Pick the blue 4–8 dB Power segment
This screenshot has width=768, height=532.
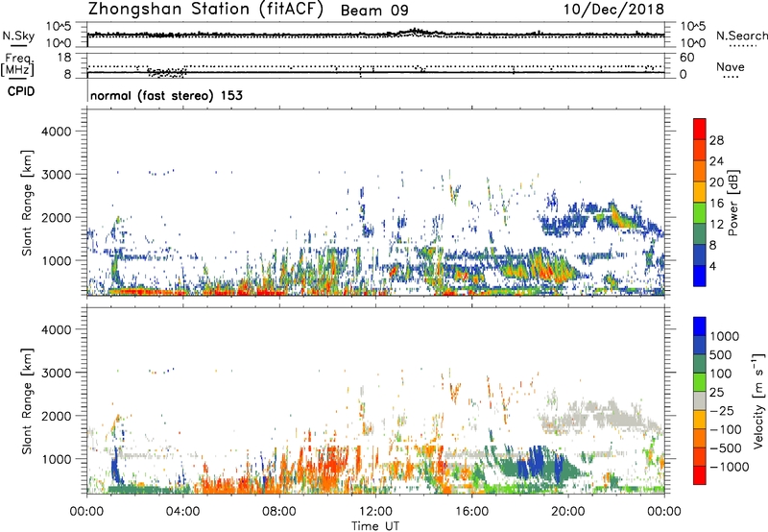pos(700,254)
